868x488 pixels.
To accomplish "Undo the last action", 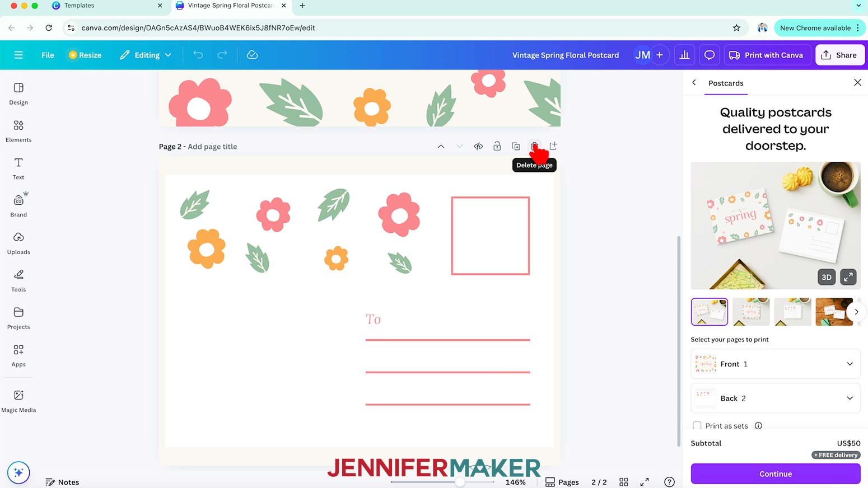I will pyautogui.click(x=198, y=55).
